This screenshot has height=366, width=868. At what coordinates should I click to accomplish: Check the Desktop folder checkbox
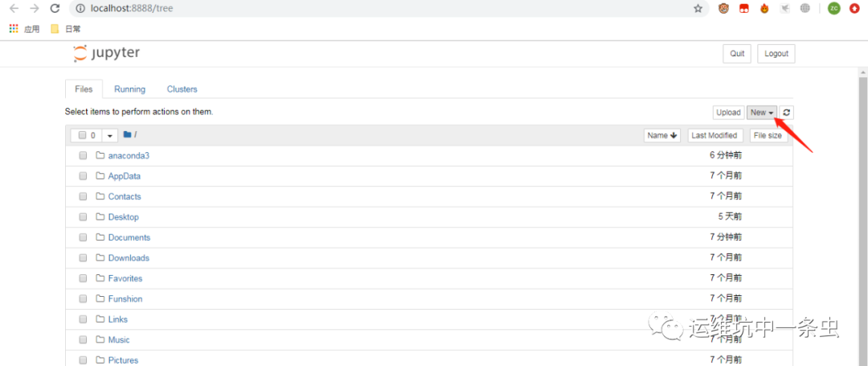tap(83, 217)
